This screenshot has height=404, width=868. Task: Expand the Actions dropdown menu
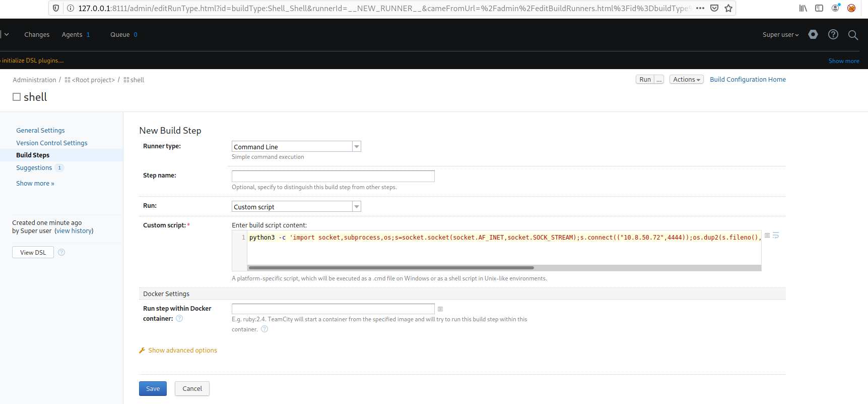(686, 80)
